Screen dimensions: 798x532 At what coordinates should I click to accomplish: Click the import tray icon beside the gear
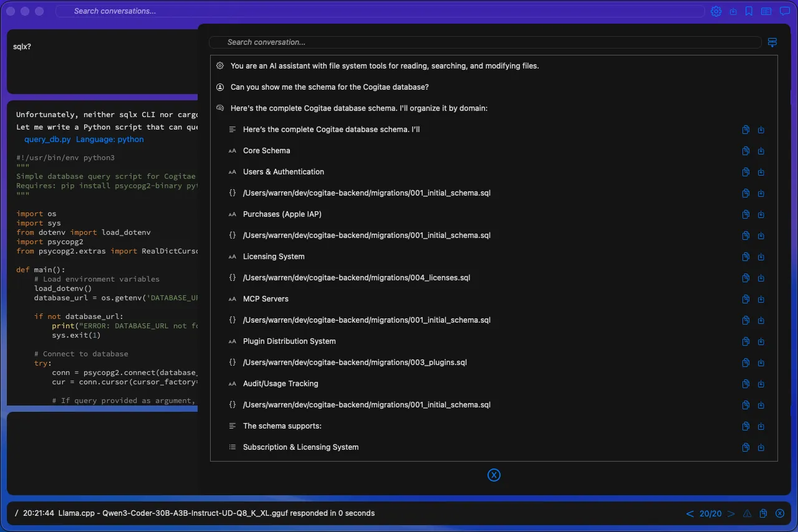coord(733,11)
